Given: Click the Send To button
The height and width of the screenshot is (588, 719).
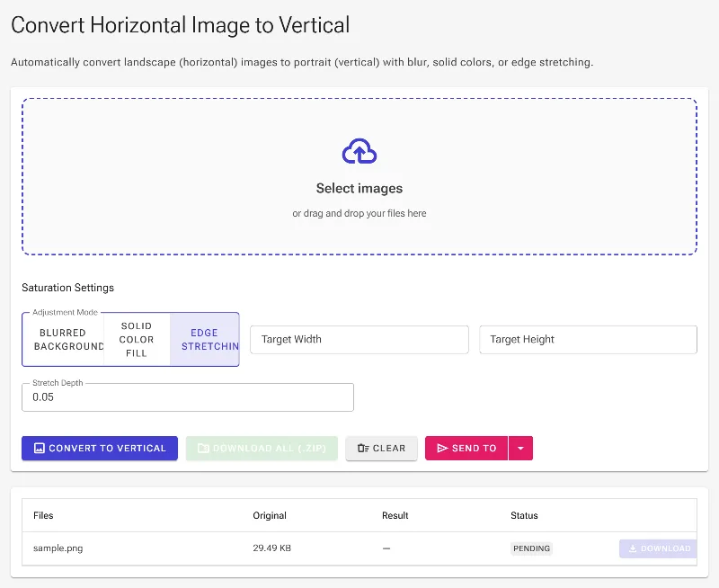Looking at the screenshot, I should coord(466,448).
